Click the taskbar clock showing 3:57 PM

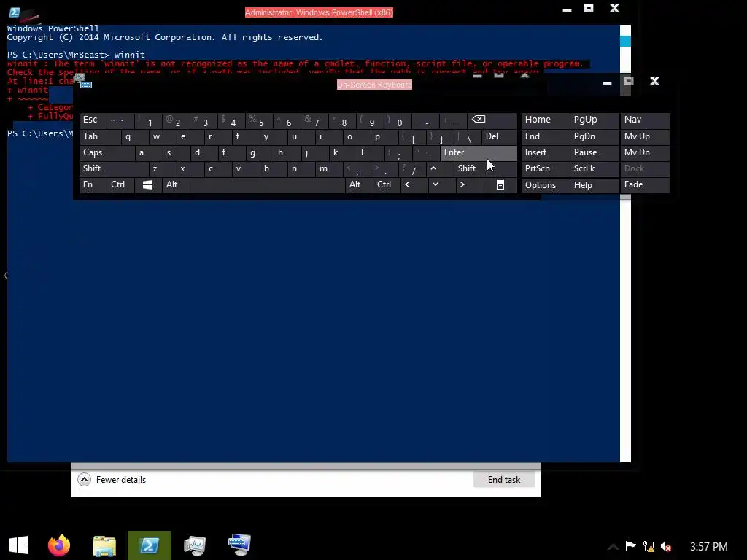[x=708, y=547]
